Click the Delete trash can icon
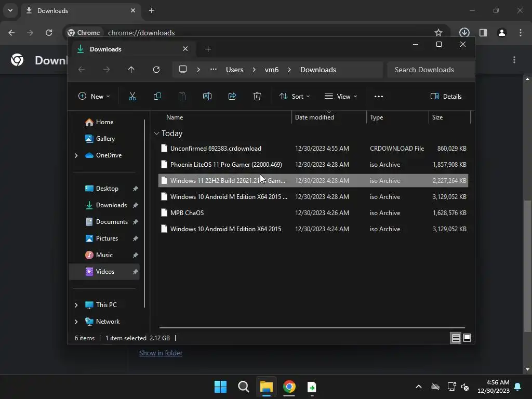The image size is (532, 399). click(x=257, y=96)
